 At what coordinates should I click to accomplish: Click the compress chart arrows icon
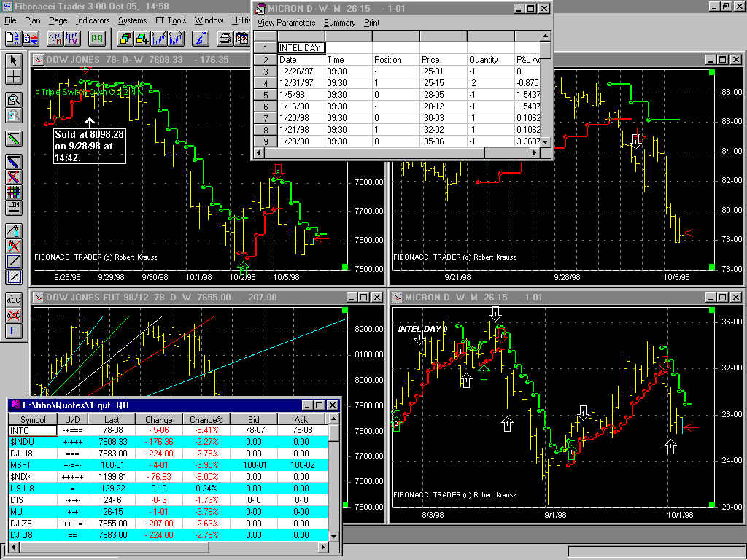coord(159,38)
